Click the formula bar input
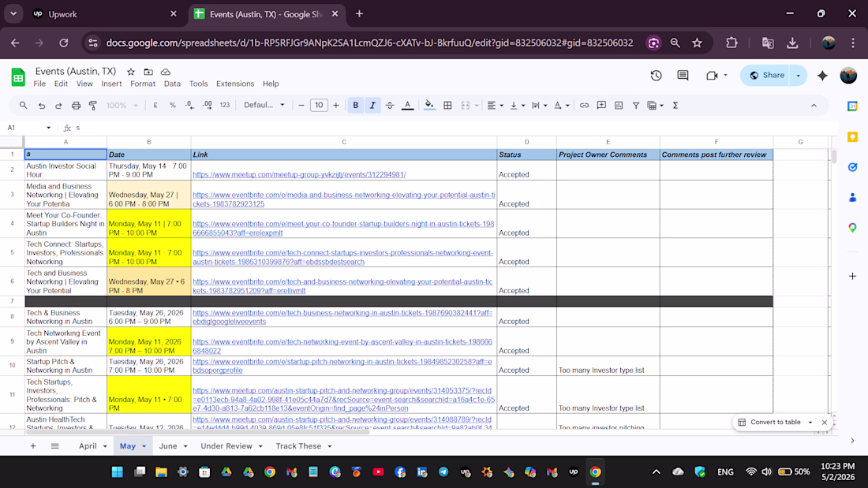Image resolution: width=868 pixels, height=488 pixels. tap(454, 128)
